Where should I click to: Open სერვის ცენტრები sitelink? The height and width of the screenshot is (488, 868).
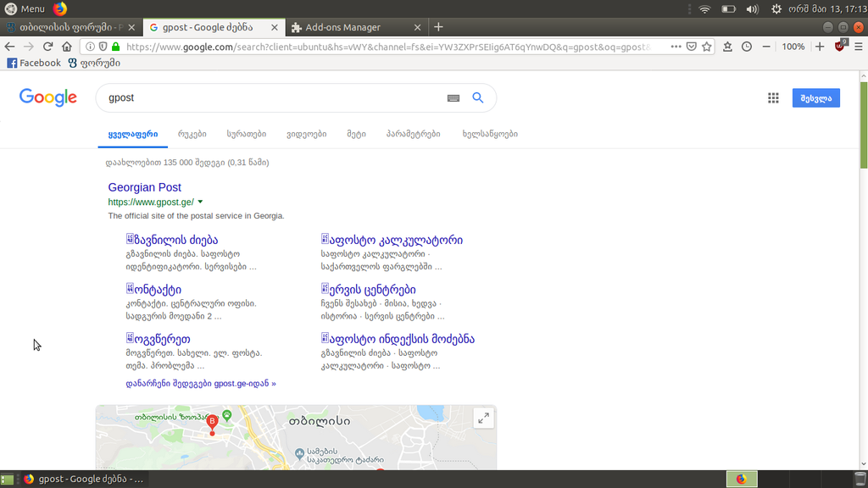click(368, 290)
